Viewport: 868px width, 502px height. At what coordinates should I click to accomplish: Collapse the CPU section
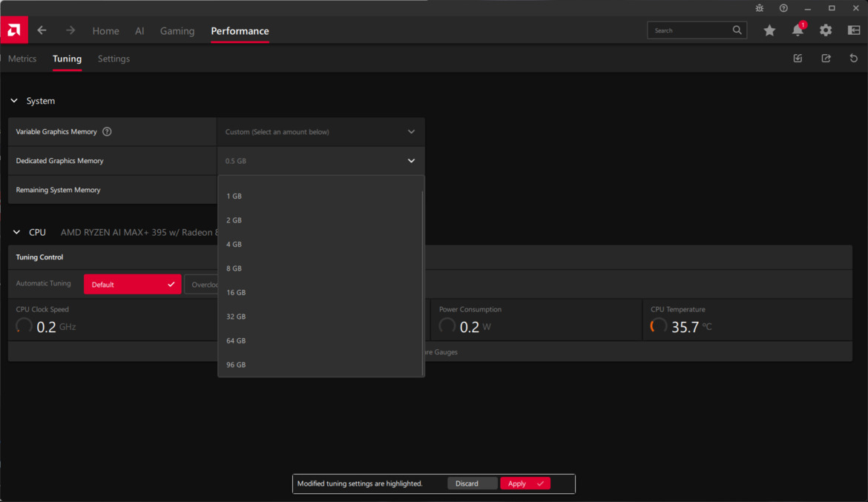16,232
